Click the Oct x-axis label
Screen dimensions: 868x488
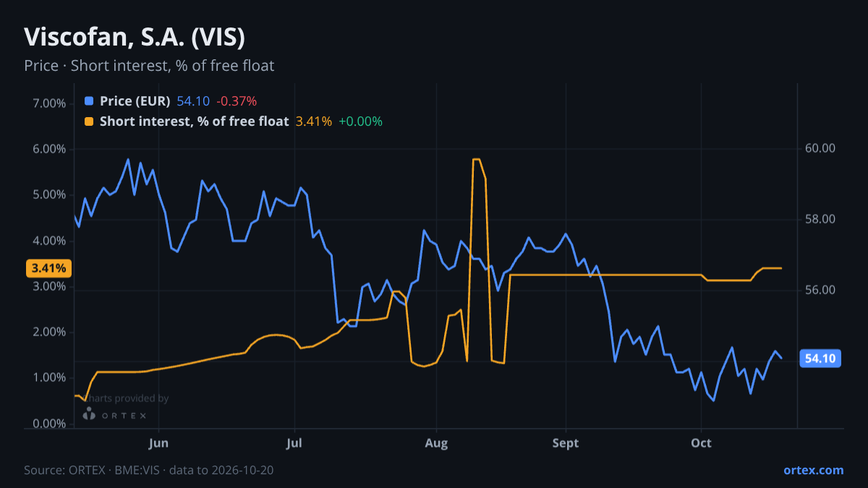[701, 442]
